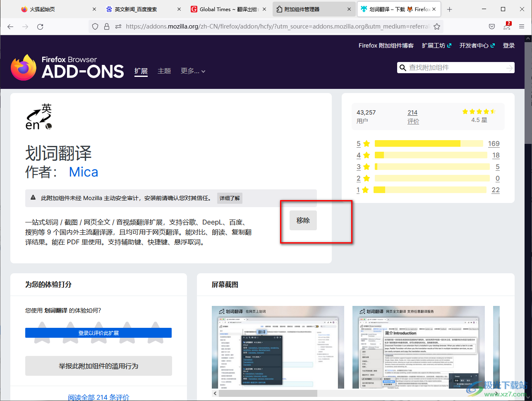This screenshot has width=532, height=401.
Task: Filter reviews by 5 stars bar
Action: point(429,143)
